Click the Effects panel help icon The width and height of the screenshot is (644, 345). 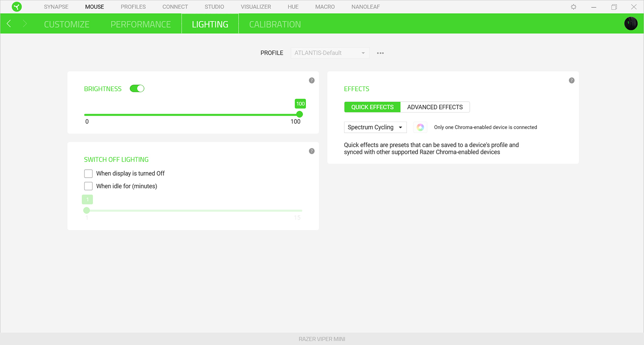[x=572, y=80]
